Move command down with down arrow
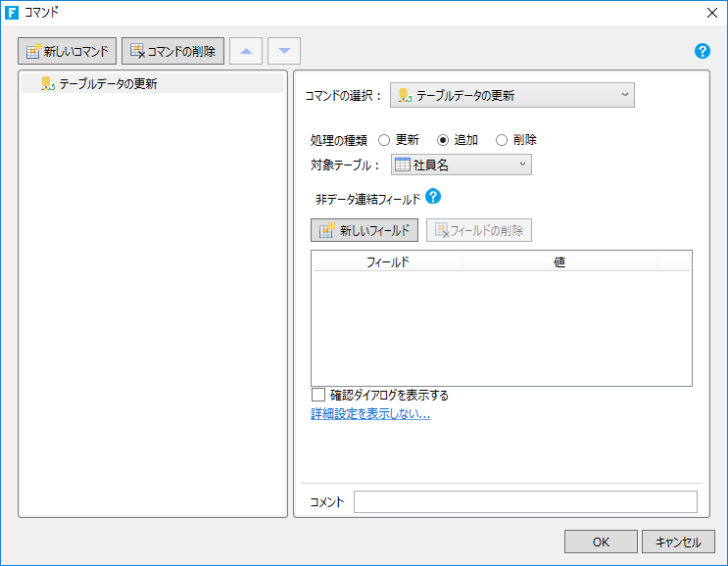 click(x=284, y=51)
